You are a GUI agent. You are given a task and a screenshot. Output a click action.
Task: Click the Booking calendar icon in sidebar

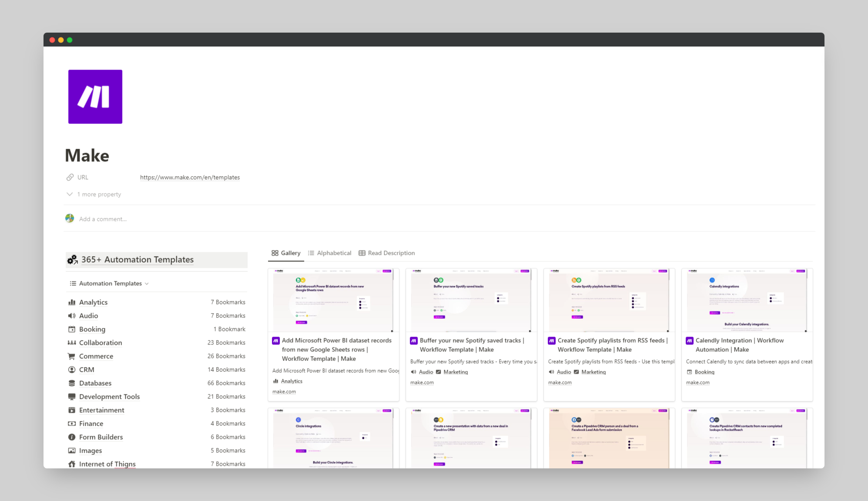[72, 329]
